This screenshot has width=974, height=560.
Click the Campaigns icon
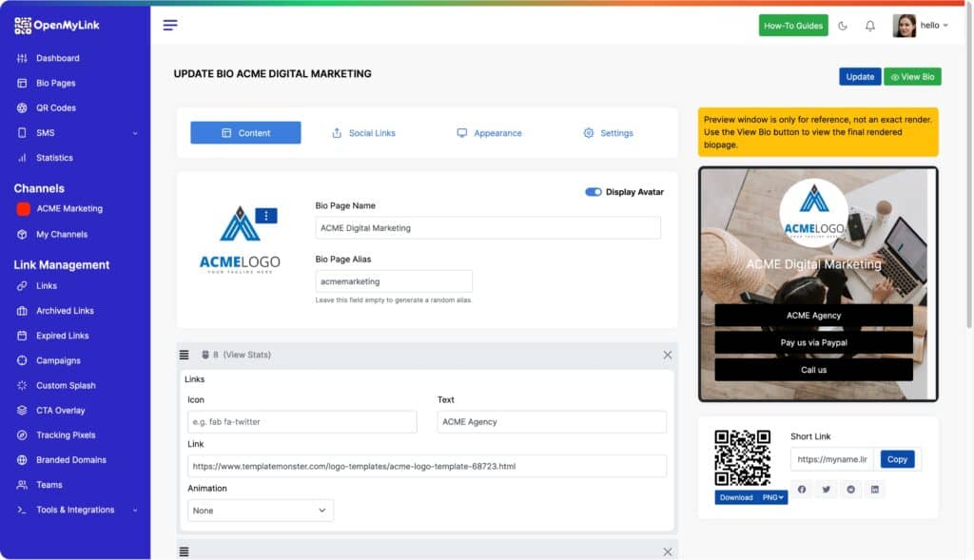[22, 360]
